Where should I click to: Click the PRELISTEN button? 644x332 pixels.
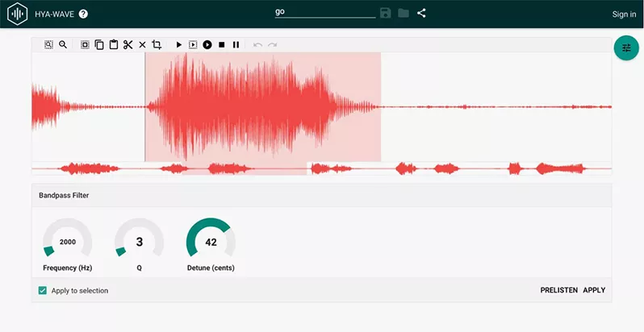558,291
